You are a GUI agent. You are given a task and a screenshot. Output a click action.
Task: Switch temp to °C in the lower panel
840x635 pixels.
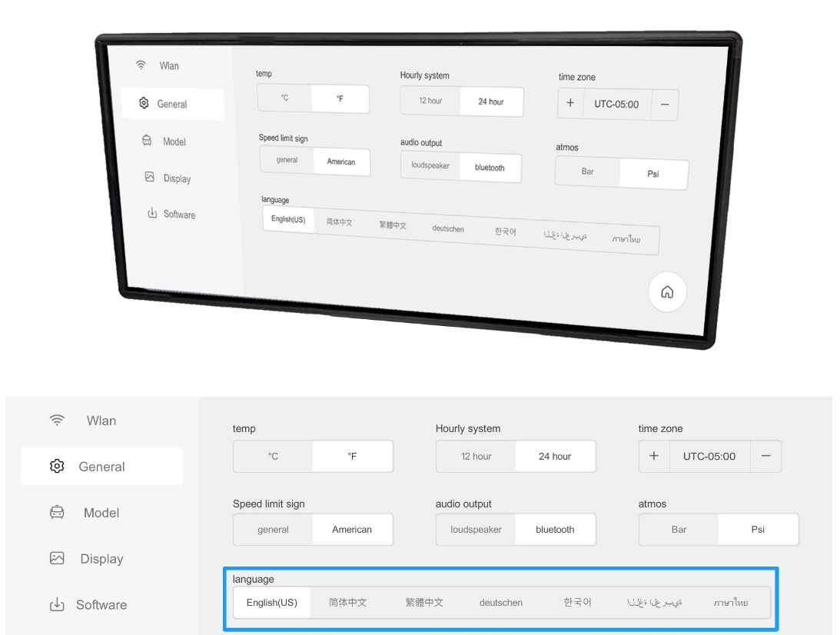[x=273, y=457]
